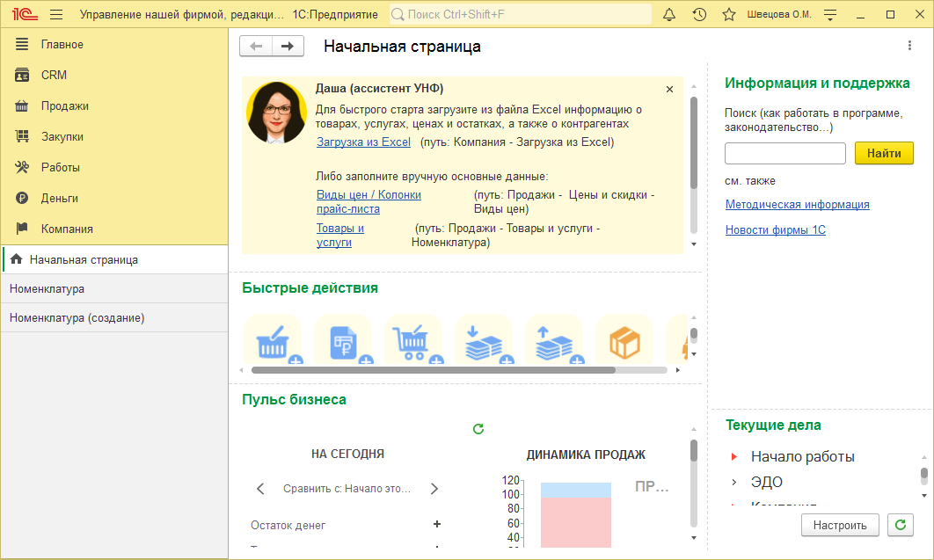
Task: Click assistant panel scroll down arrow
Action: point(693,244)
